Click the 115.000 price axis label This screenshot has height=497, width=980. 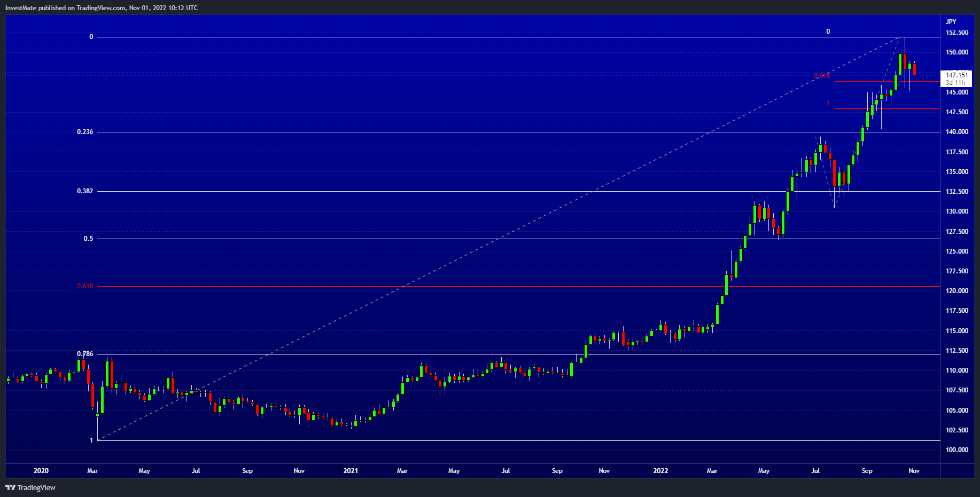[x=956, y=331]
